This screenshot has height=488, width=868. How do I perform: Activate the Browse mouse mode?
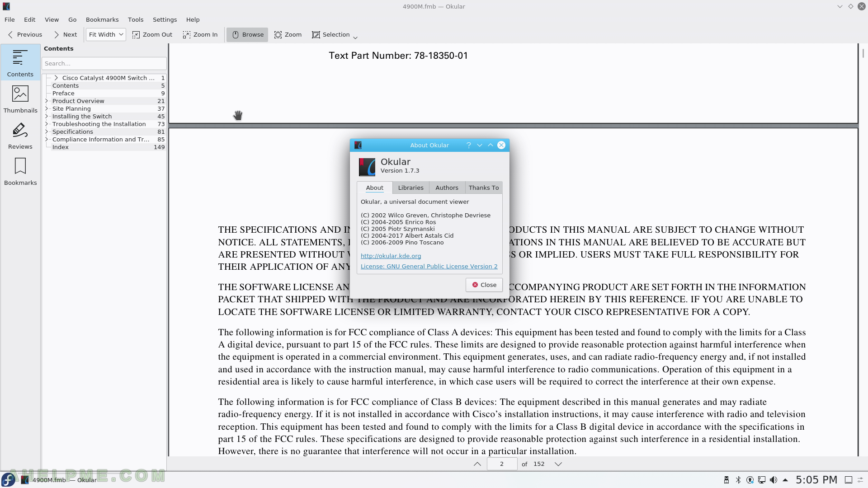(247, 35)
